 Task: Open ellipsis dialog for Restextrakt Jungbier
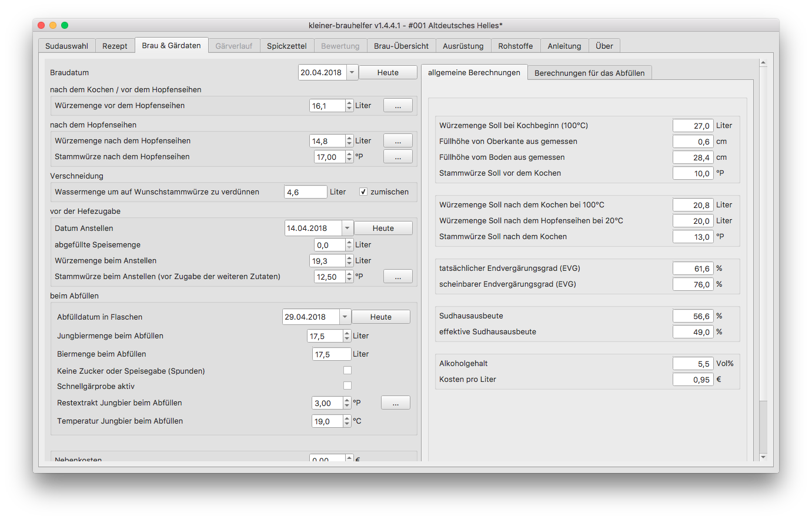coord(395,403)
